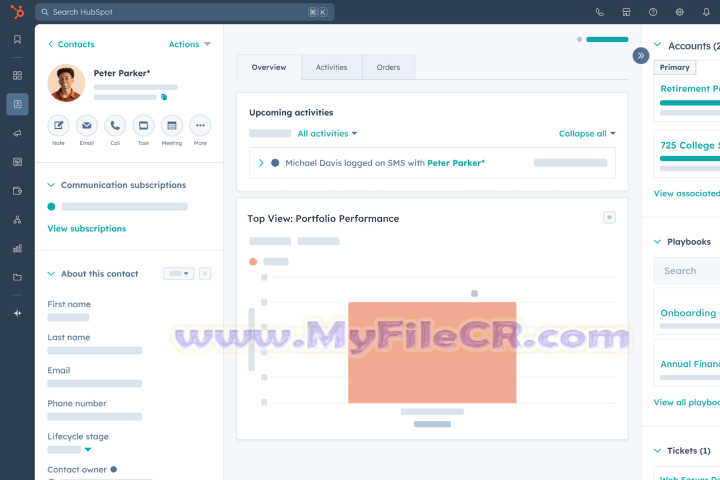This screenshot has height=480, width=720.
Task: Open the Library folder icon in sidebar
Action: 17,277
